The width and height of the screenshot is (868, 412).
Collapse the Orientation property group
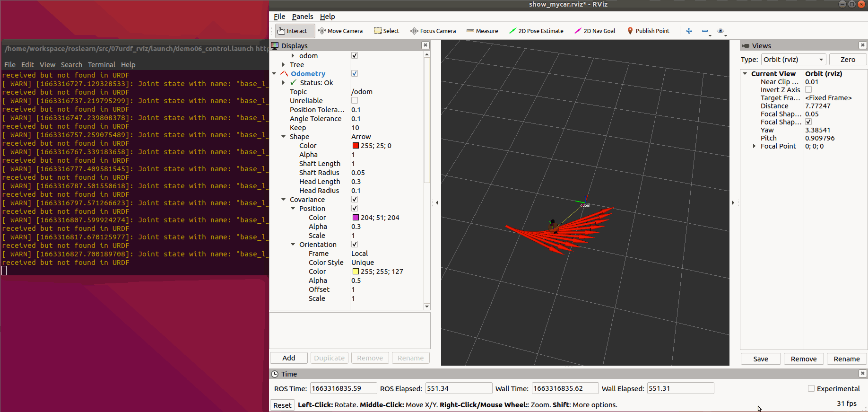[293, 245]
